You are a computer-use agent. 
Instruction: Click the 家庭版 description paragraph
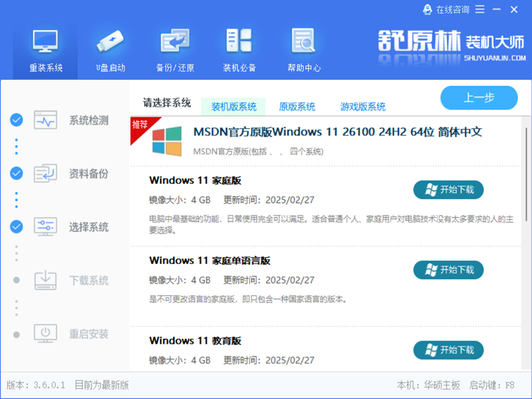tap(331, 225)
